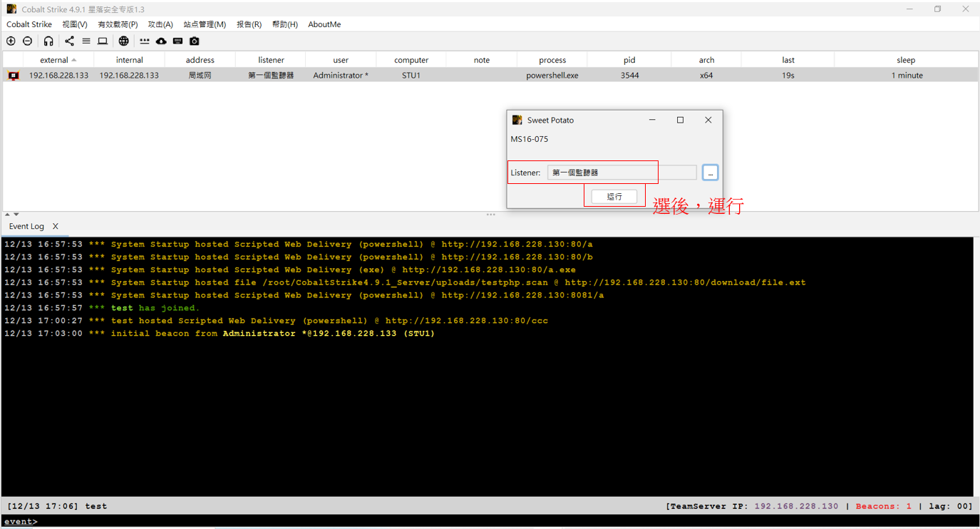Click the plus connect-to-team-server icon
Screen dimensions: 980x529
pyautogui.click(x=11, y=41)
